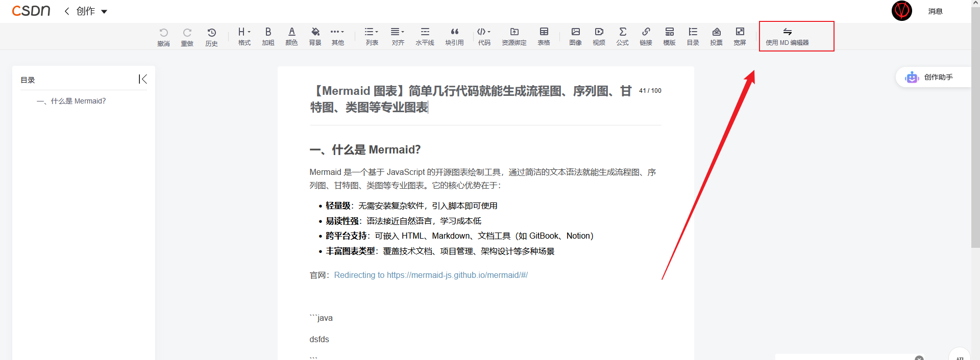The height and width of the screenshot is (360, 980).
Task: Insert a video (视频)
Action: point(599,36)
